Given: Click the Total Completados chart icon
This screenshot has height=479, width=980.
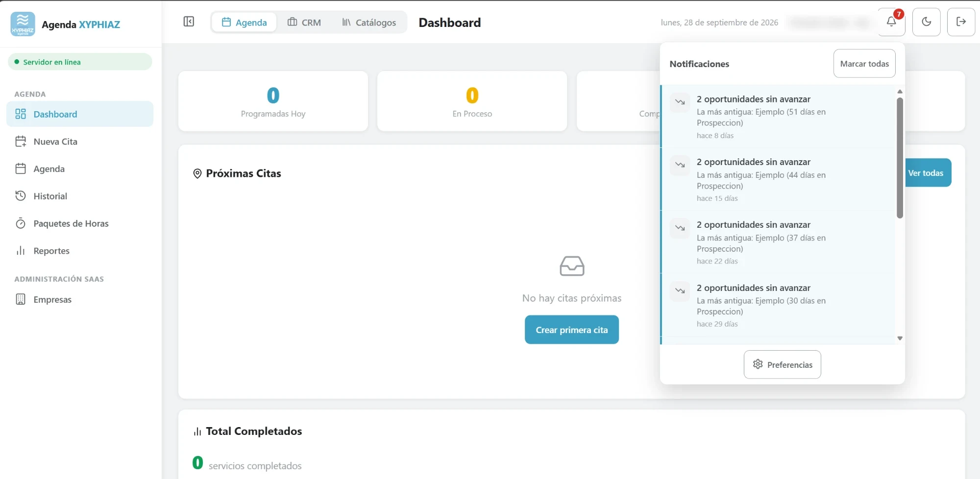Looking at the screenshot, I should click(x=197, y=431).
